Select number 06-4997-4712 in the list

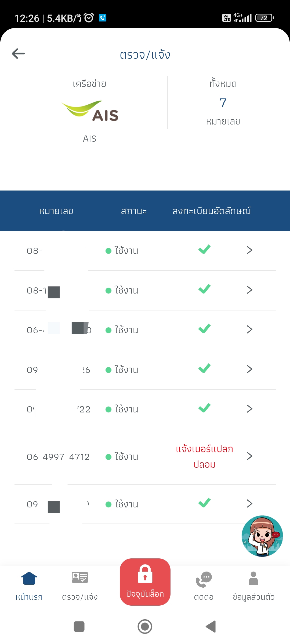tap(58, 457)
